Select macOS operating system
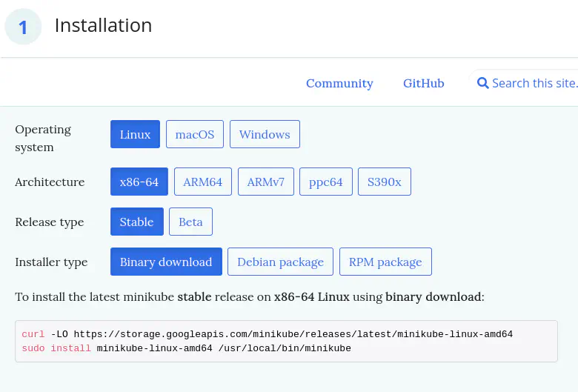The width and height of the screenshot is (578, 392). (x=195, y=134)
